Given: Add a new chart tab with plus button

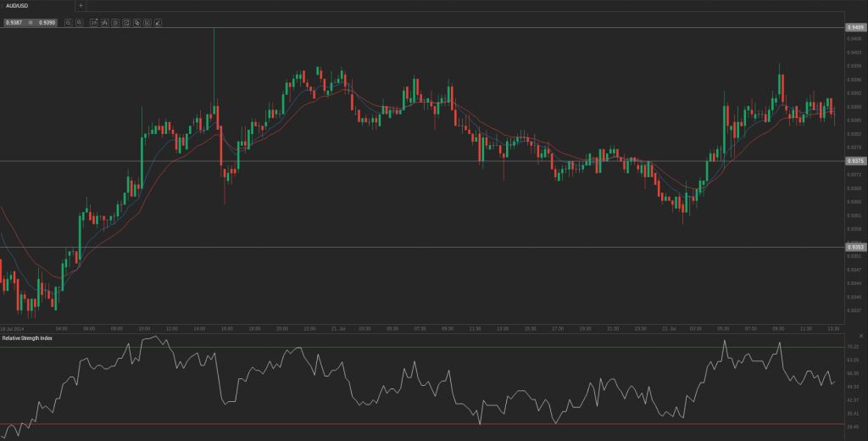Looking at the screenshot, I should (81, 5).
